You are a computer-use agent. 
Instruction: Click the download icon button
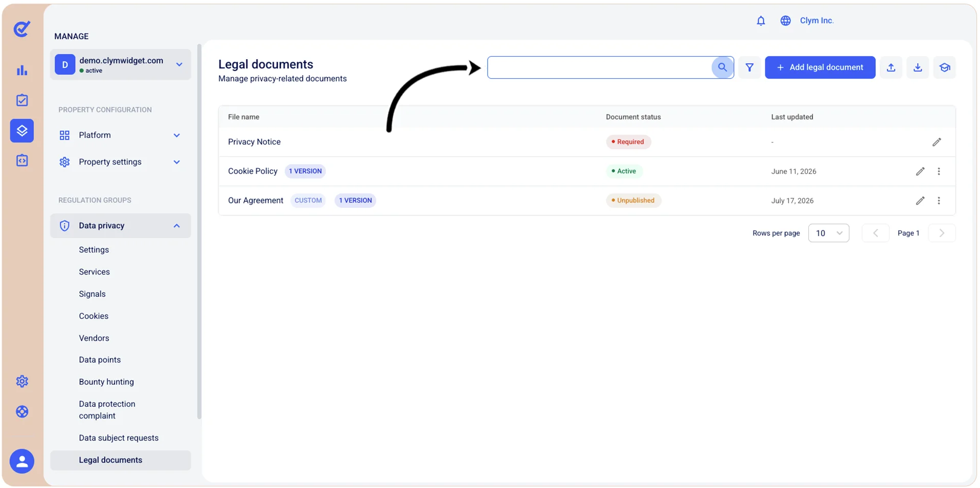(x=918, y=67)
